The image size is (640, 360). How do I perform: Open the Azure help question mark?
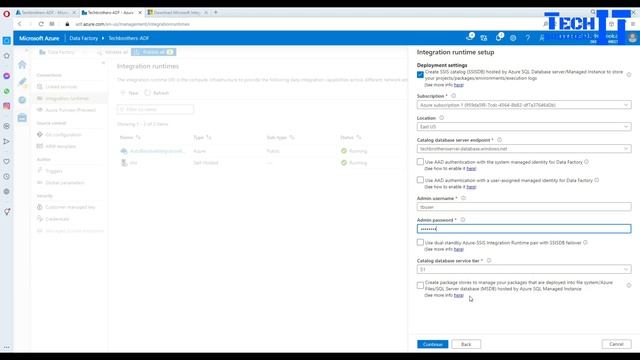click(527, 38)
